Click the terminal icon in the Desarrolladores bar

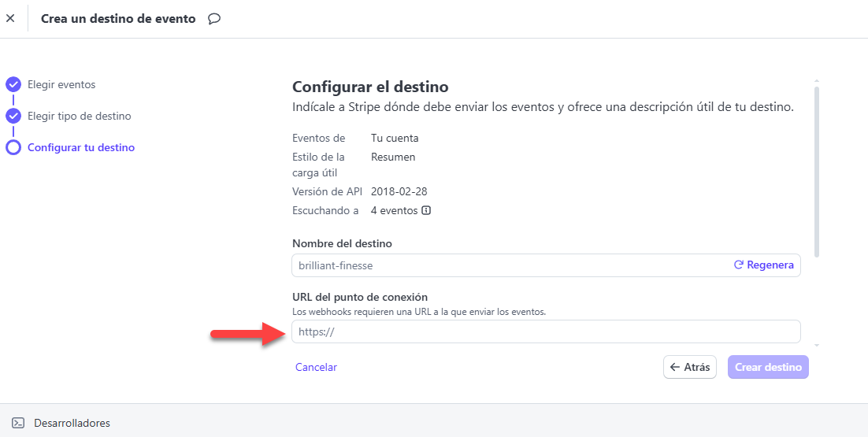click(17, 423)
